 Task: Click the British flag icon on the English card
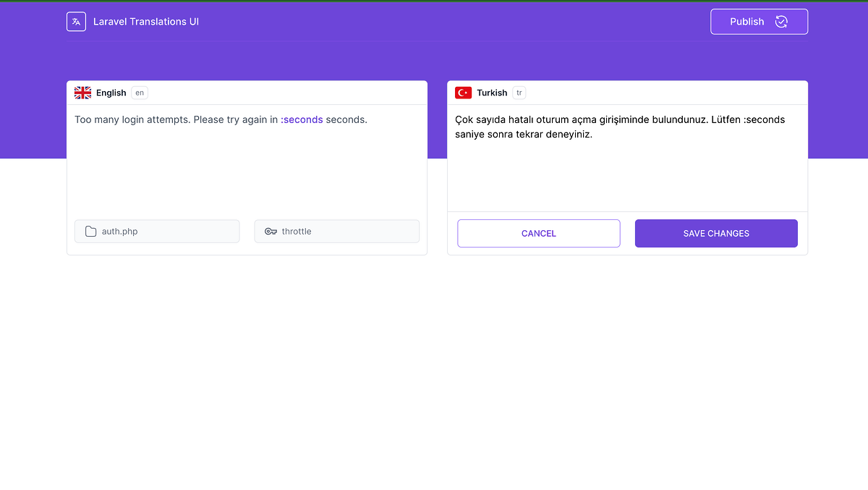tap(82, 93)
